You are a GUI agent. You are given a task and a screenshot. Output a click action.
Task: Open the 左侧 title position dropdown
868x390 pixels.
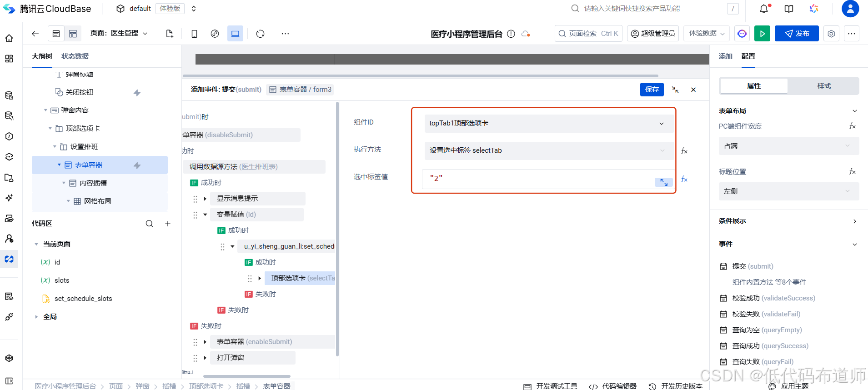[x=789, y=191]
